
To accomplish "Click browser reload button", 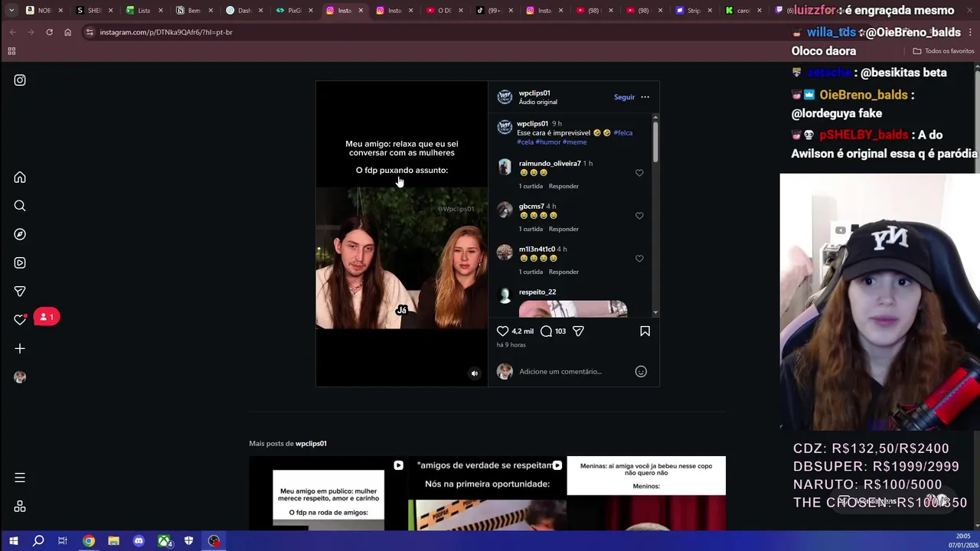I will coord(49,32).
